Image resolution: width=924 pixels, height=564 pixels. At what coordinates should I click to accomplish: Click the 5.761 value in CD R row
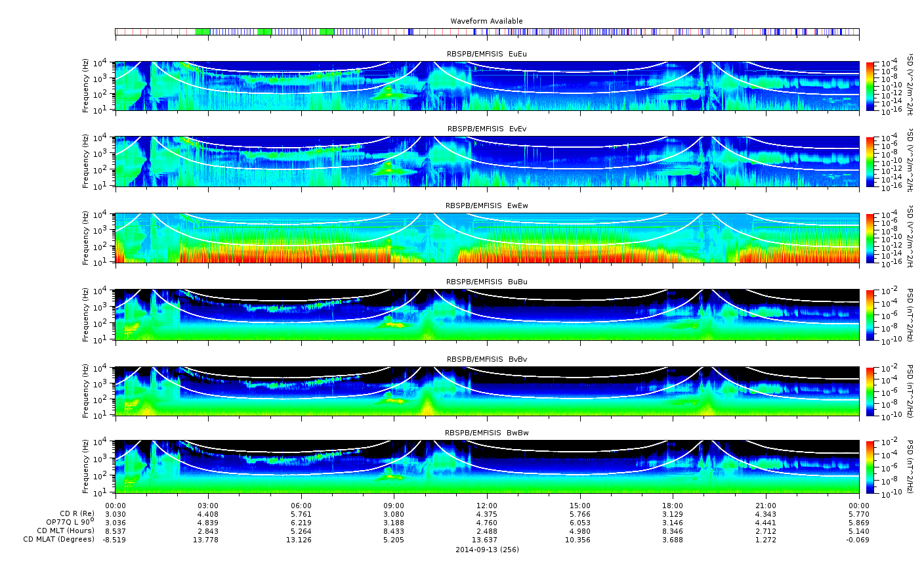point(301,513)
